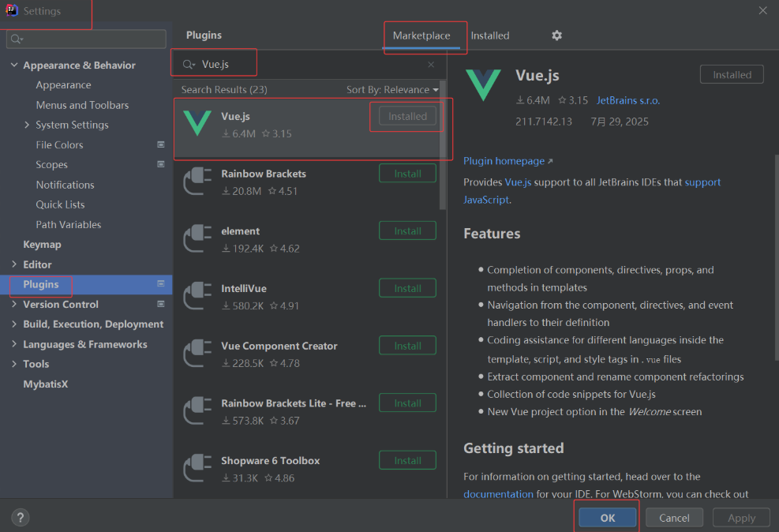
Task: Click the plugin details pane scrollbar
Action: 777,257
